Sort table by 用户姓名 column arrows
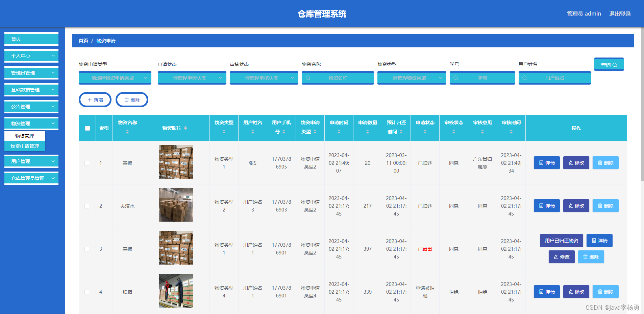Viewport: 644px width, 314px height. [253, 132]
